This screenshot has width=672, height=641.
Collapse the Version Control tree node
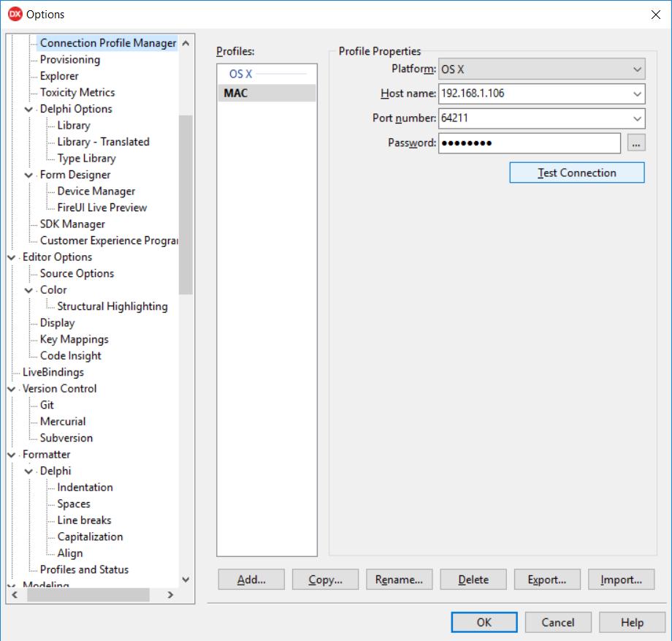click(12, 390)
